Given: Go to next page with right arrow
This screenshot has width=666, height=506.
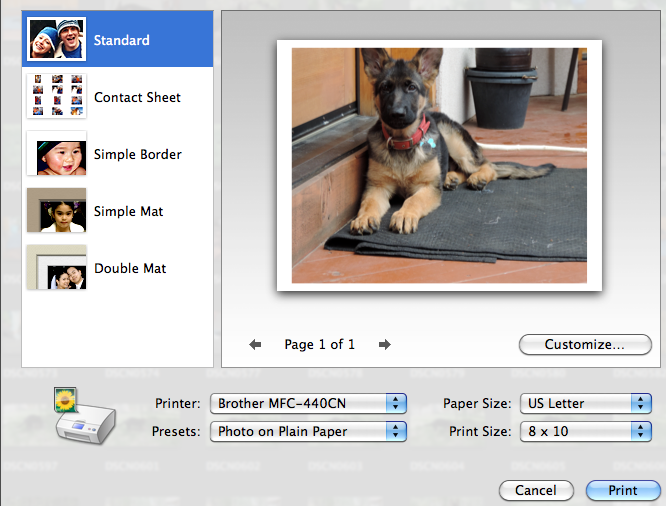Looking at the screenshot, I should 384,344.
